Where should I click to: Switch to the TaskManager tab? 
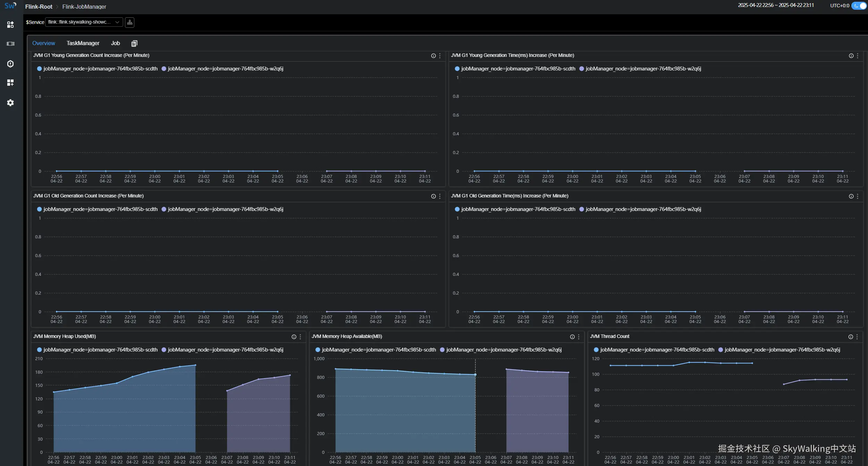click(x=83, y=43)
